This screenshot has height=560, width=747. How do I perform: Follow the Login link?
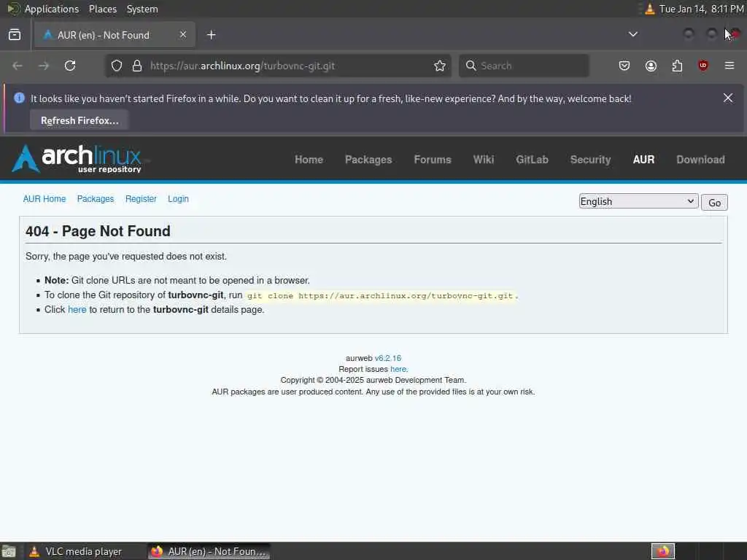(178, 199)
